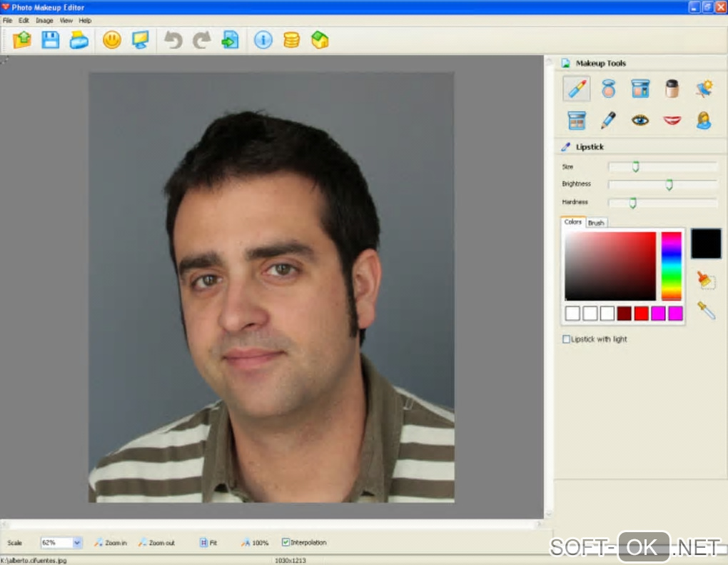Open the File menu

(8, 21)
